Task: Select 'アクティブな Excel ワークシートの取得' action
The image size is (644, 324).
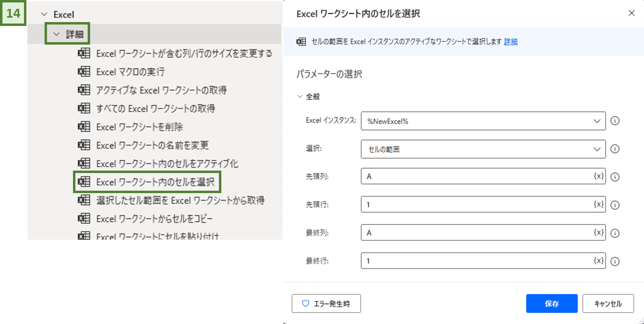Action: 162,90
